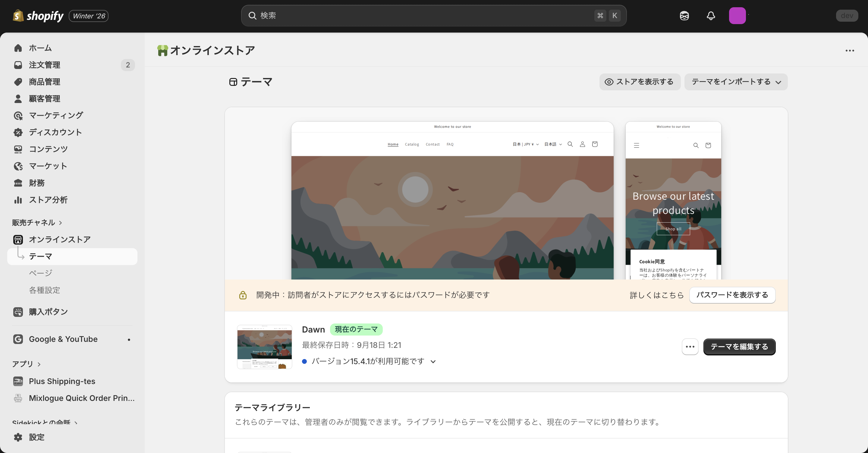Expand the バージョン15.4.1 update details
Viewport: 868px width, 453px height.
point(433,361)
